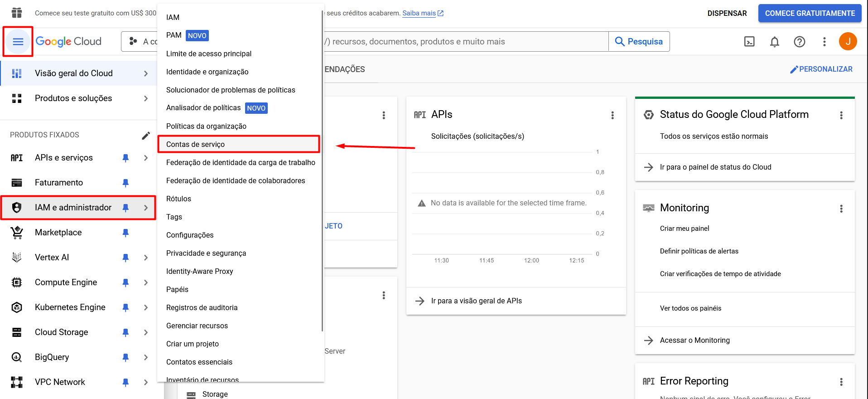The image size is (868, 399).
Task: Select IAM in the submenu
Action: click(x=239, y=17)
